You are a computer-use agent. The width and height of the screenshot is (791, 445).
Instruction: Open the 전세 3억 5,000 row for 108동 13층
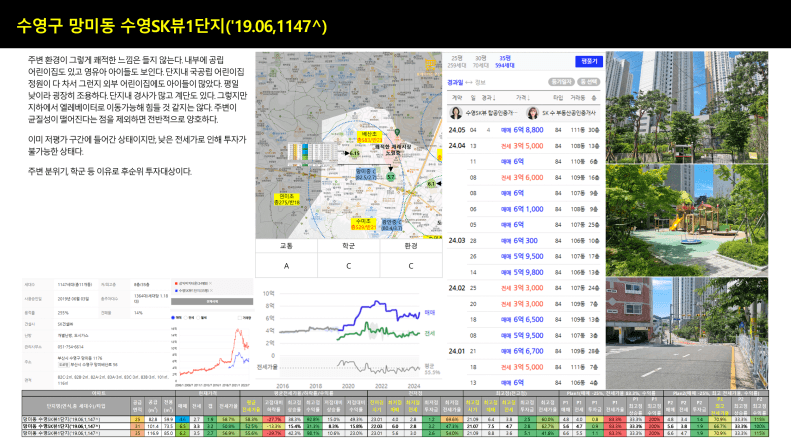tap(524, 146)
